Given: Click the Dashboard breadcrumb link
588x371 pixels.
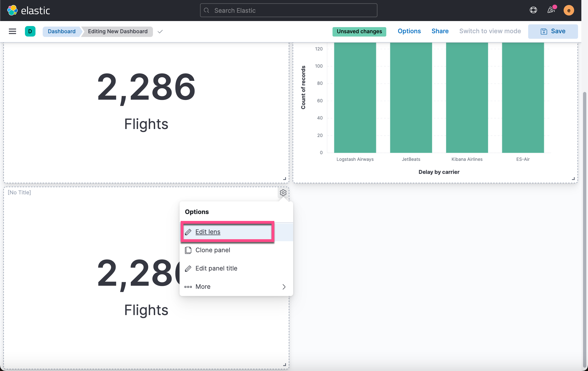Looking at the screenshot, I should [62, 31].
